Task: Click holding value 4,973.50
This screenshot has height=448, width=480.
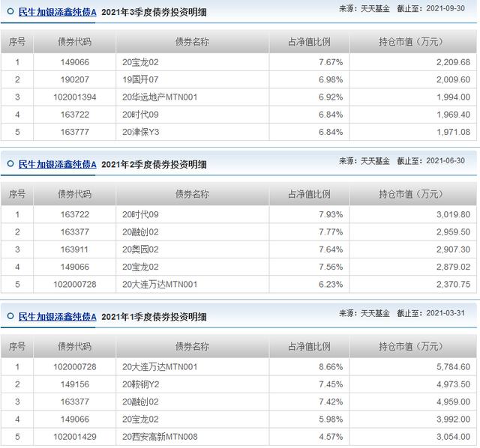Action: pyautogui.click(x=453, y=384)
